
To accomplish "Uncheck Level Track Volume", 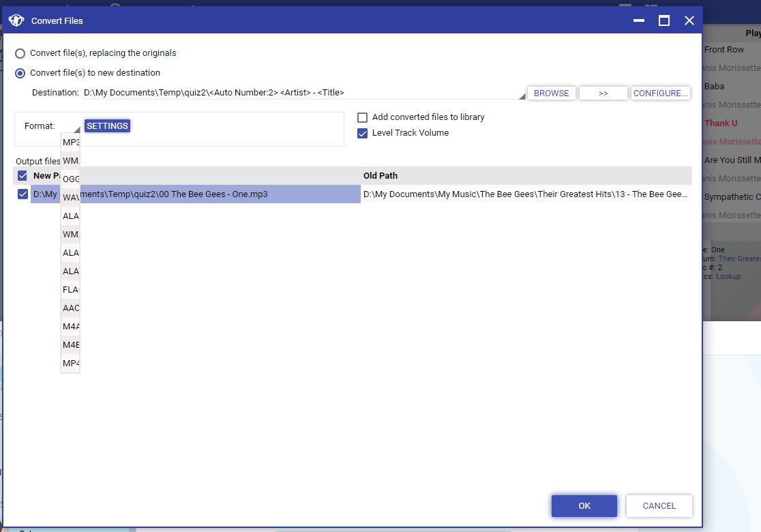I will [x=363, y=133].
